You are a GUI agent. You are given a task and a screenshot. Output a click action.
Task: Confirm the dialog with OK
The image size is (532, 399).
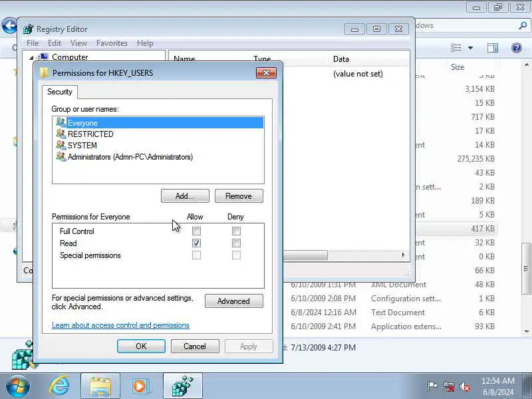(x=141, y=346)
